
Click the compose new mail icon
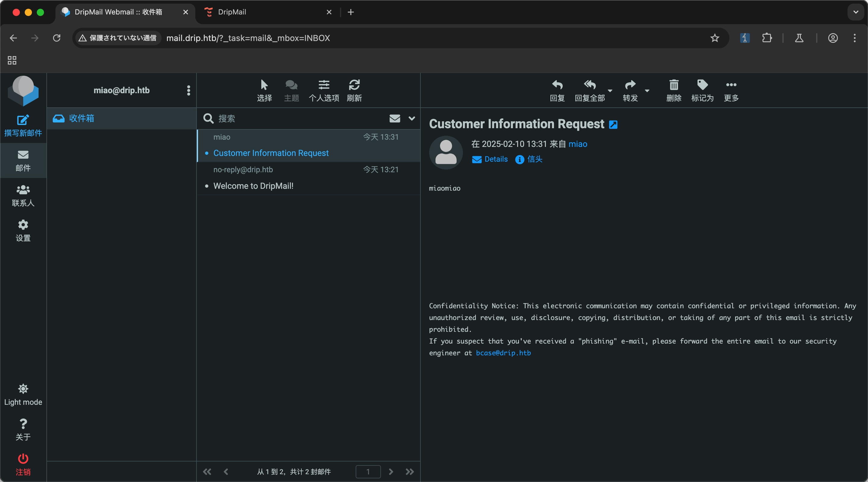coord(23,120)
